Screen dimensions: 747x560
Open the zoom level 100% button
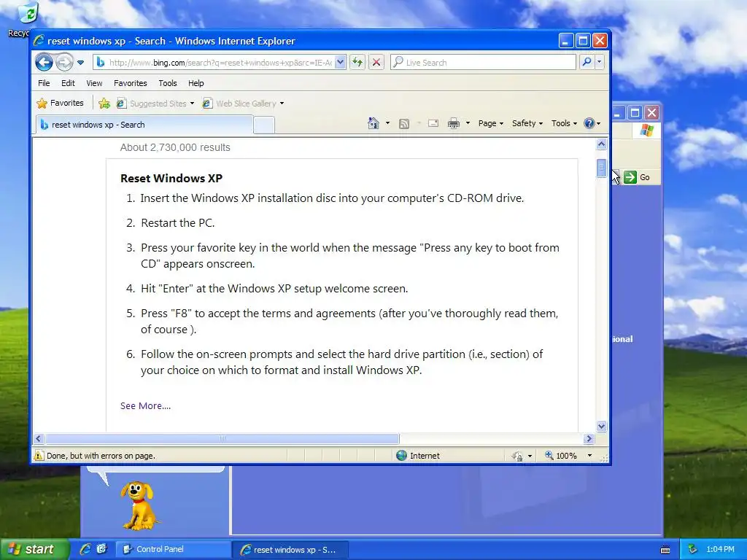(561, 456)
